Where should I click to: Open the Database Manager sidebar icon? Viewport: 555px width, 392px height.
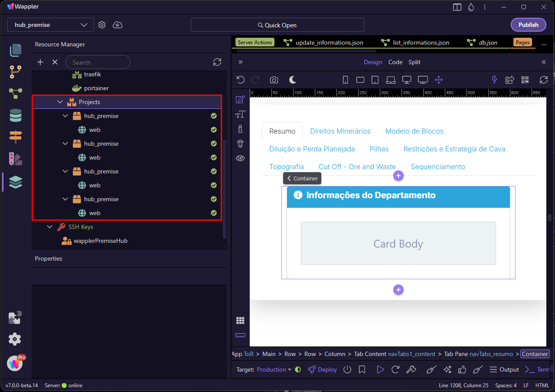[x=16, y=116]
